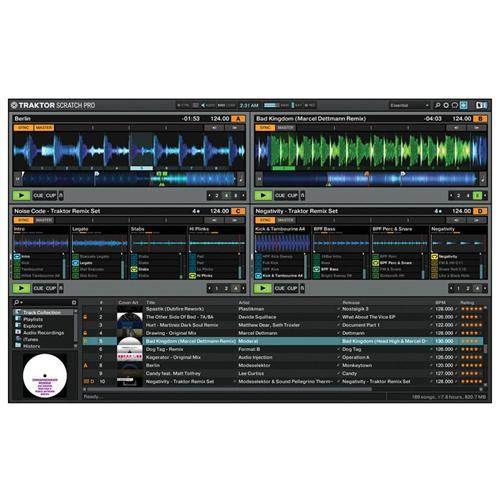Toggle SYNC on Remix Deck C

tap(23, 220)
